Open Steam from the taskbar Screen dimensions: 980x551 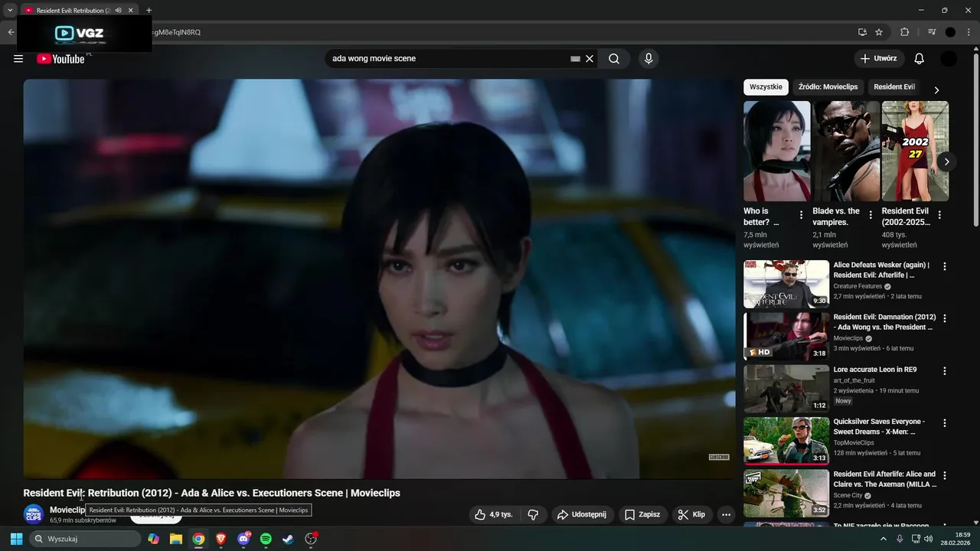click(x=288, y=539)
